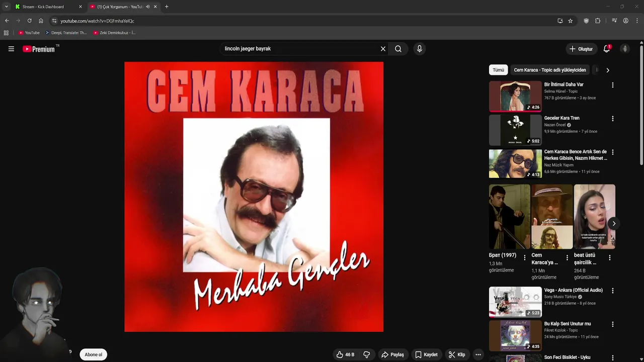Screen dimensions: 644x362
Task: Open DeepL Translate bookmark
Action: pos(65,33)
